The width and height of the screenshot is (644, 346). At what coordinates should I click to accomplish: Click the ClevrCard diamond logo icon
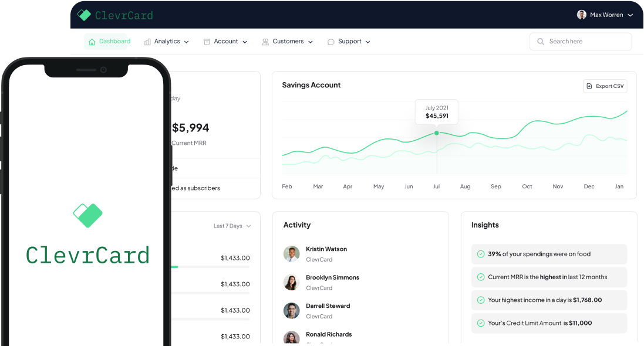85,15
